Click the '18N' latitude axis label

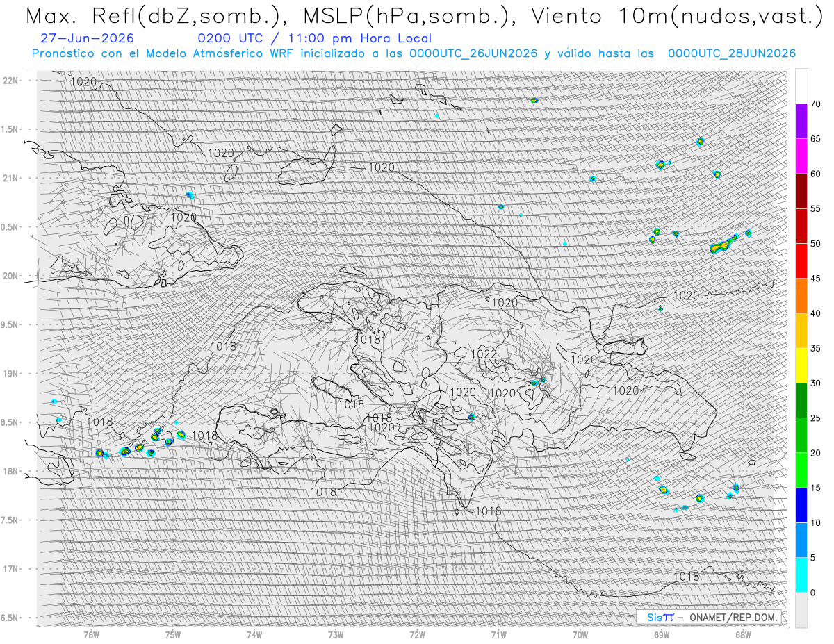point(11,471)
